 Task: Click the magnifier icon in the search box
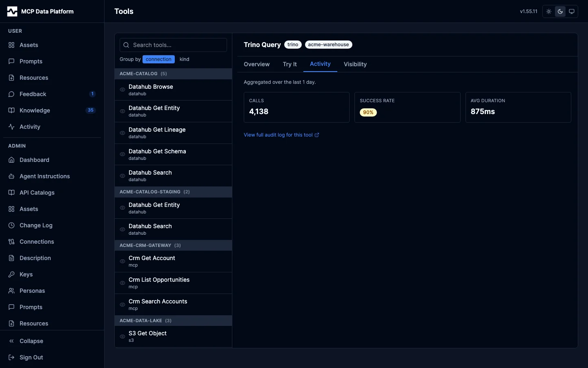(x=126, y=45)
